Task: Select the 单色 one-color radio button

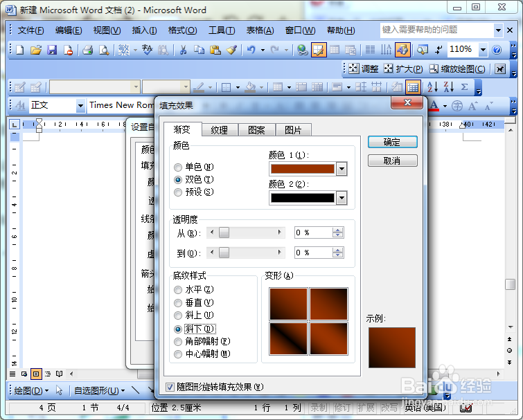Action: (x=178, y=167)
